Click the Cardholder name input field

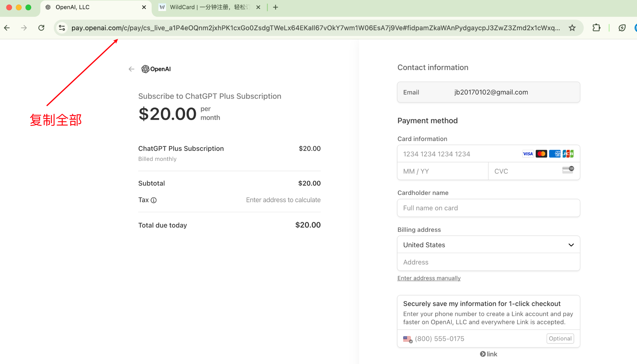tap(488, 208)
